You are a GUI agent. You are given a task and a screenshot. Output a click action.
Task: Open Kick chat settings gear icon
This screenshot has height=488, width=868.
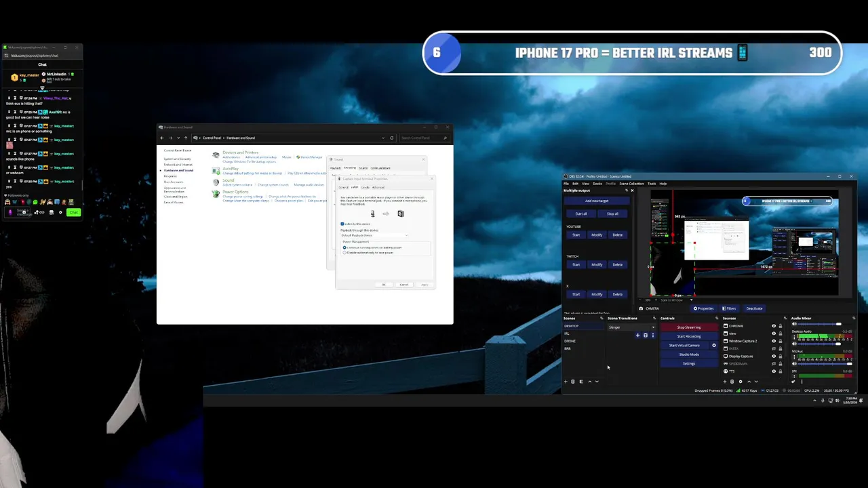point(60,212)
